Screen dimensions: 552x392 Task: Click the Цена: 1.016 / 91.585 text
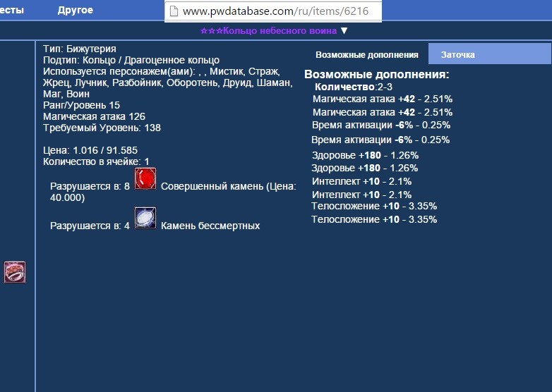(x=90, y=150)
